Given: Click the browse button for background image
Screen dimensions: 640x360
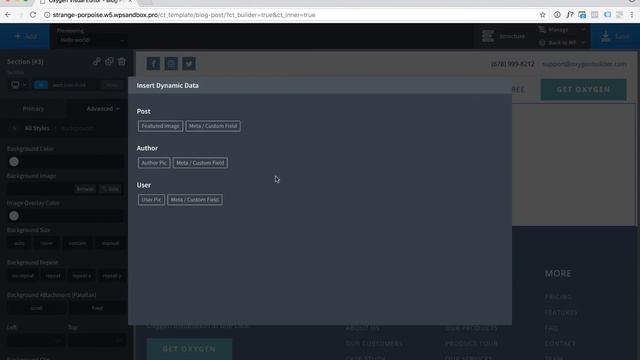Looking at the screenshot, I should pyautogui.click(x=85, y=189).
